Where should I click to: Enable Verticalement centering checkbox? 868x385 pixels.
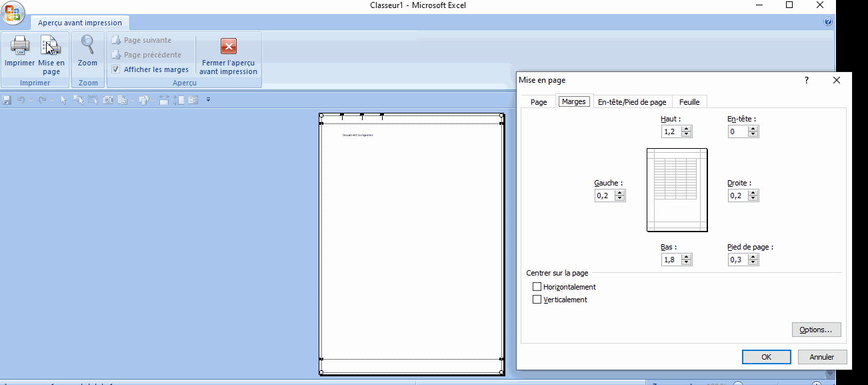pyautogui.click(x=537, y=300)
